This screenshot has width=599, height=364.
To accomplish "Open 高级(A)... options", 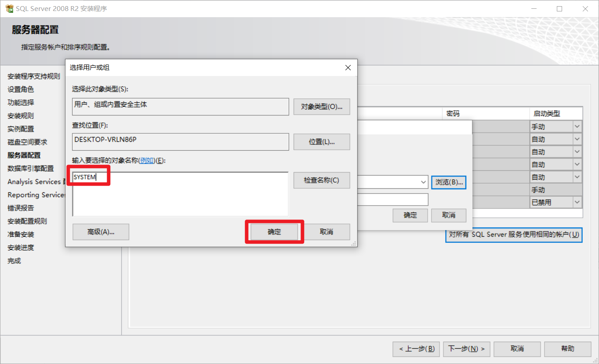I will coord(101,232).
